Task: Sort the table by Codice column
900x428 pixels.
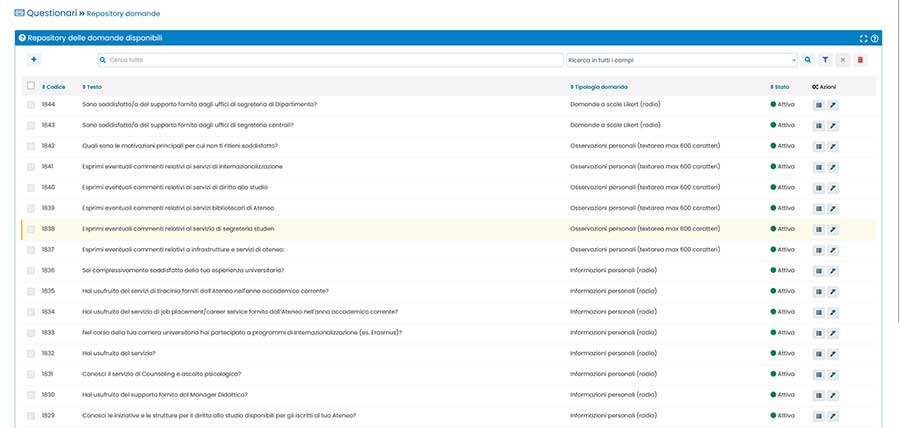Action: point(54,87)
